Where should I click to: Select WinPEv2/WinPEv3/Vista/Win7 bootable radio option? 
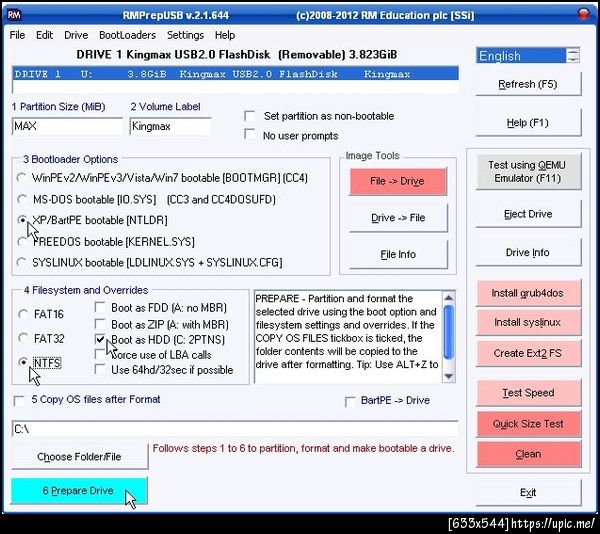pos(22,178)
